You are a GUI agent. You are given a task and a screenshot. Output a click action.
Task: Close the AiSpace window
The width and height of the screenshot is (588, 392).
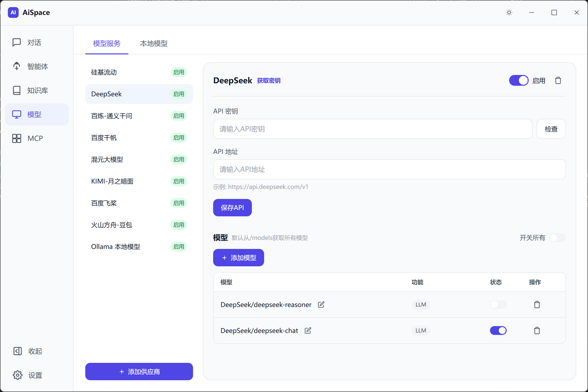(x=576, y=12)
